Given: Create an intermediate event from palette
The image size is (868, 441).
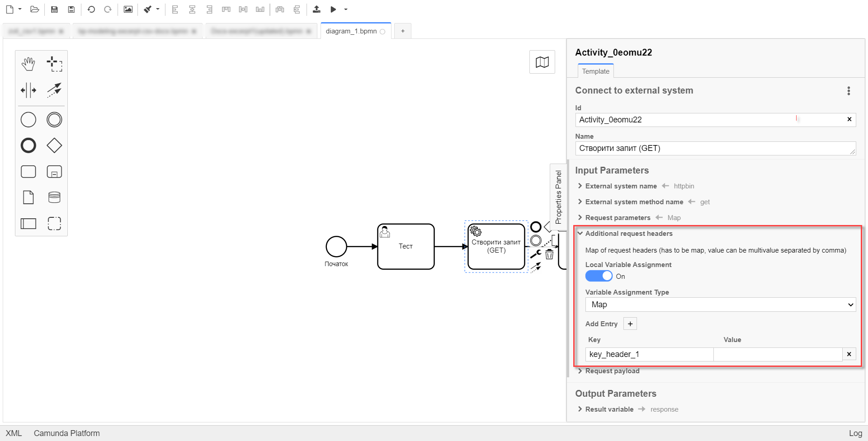Looking at the screenshot, I should [x=54, y=120].
